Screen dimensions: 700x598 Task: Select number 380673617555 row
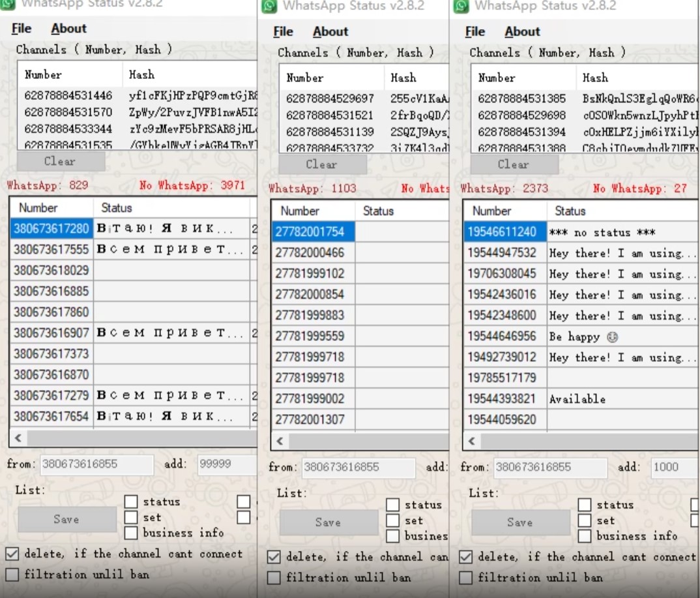tap(134, 249)
